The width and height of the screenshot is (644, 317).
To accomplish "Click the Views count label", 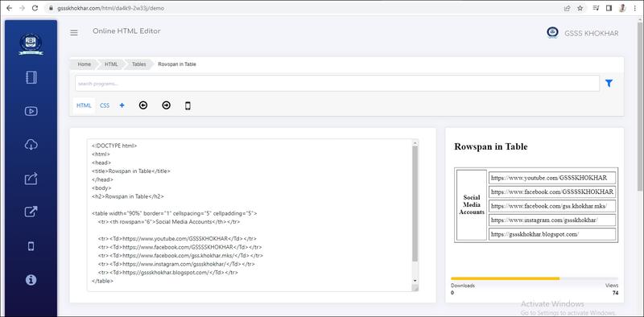I will coord(612,286).
